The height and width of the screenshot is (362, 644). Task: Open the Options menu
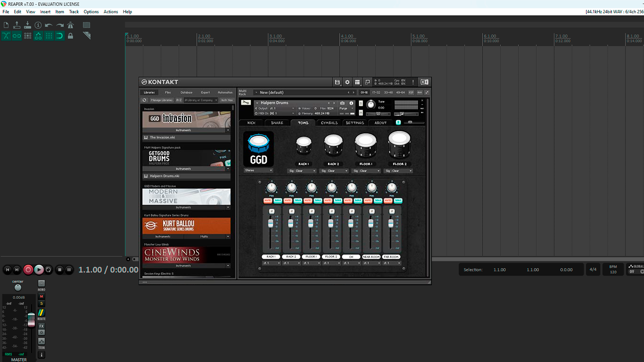[x=91, y=12]
